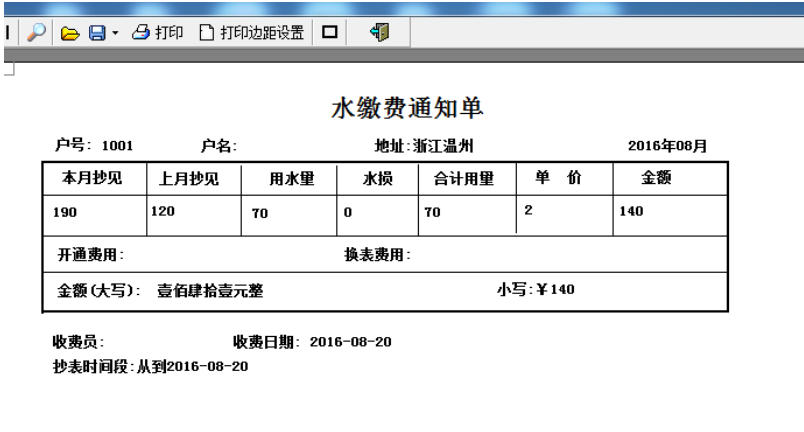The width and height of the screenshot is (804, 432).
Task: Click water loss value 0
Action: 348,212
